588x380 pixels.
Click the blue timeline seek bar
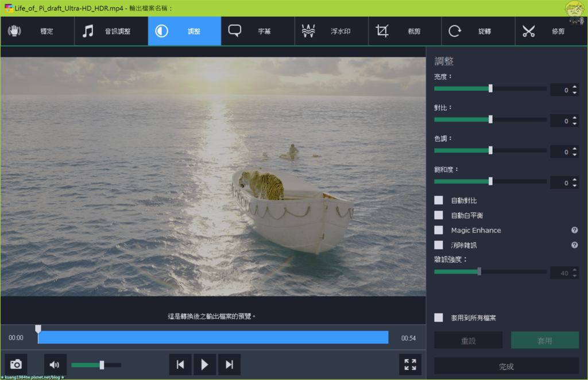coord(213,338)
